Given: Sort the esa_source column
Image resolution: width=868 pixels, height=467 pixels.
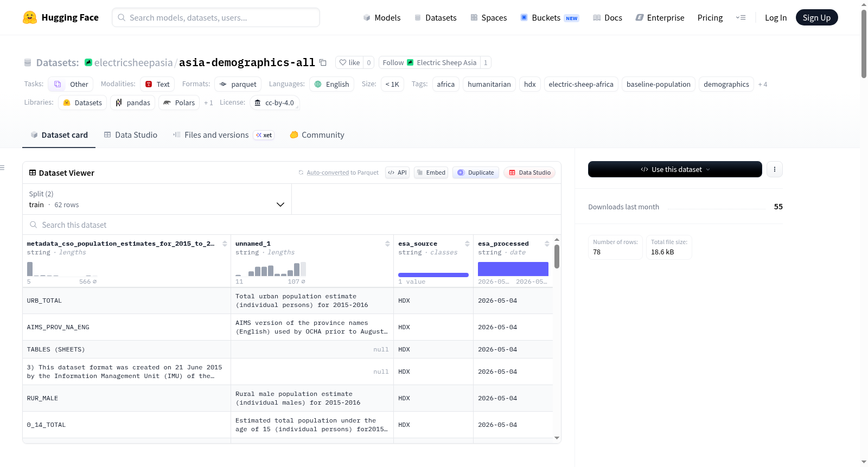Looking at the screenshot, I should pos(467,244).
